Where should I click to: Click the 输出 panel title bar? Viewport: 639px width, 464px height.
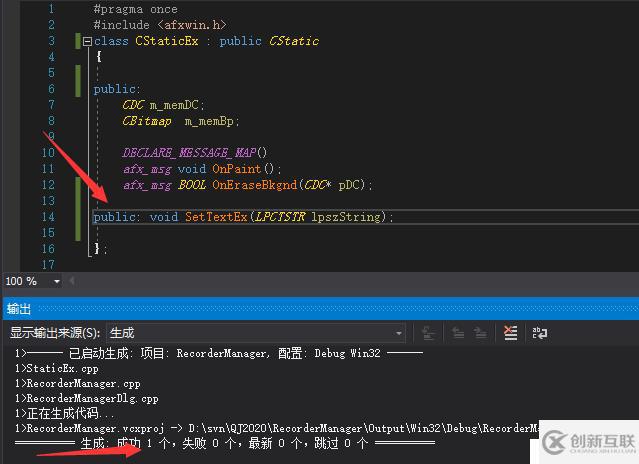tap(320, 309)
